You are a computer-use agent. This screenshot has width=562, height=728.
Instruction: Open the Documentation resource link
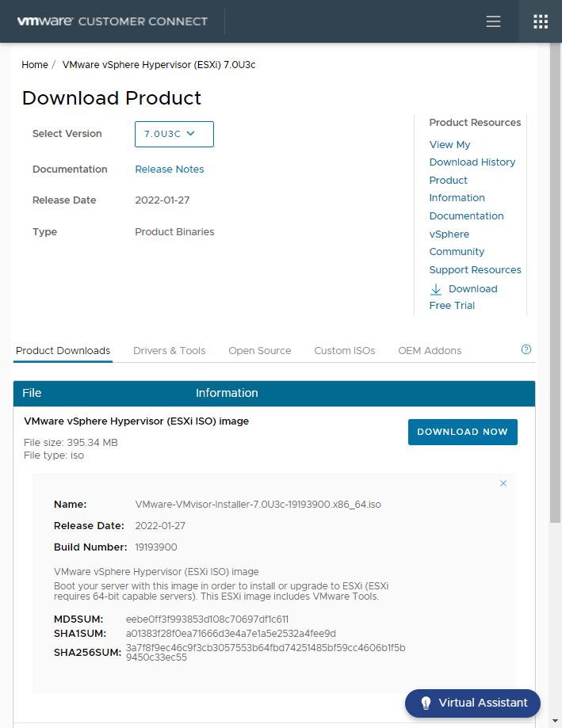pos(466,216)
